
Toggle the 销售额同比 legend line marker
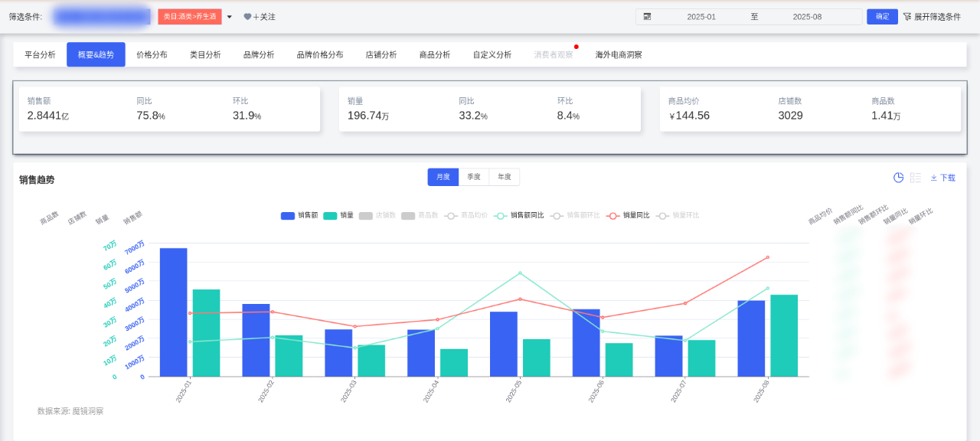click(x=501, y=216)
